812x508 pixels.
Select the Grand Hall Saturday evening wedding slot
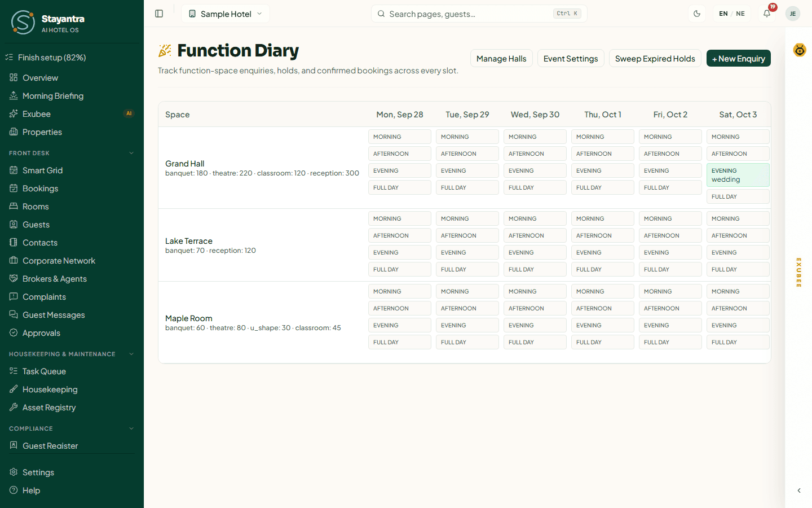738,175
